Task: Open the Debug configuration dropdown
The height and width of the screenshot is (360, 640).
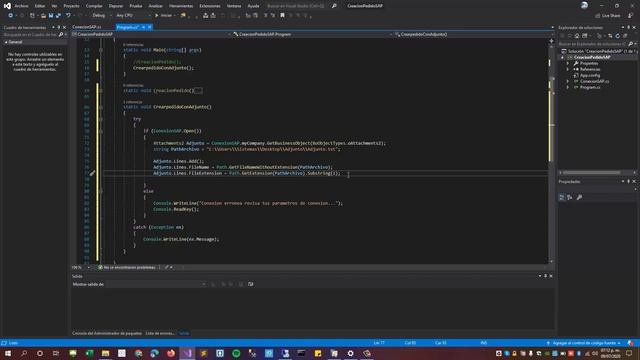Action: coord(102,16)
